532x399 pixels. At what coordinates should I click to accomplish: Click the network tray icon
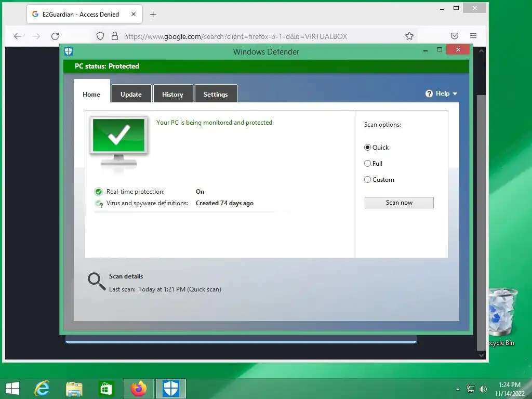coord(471,389)
